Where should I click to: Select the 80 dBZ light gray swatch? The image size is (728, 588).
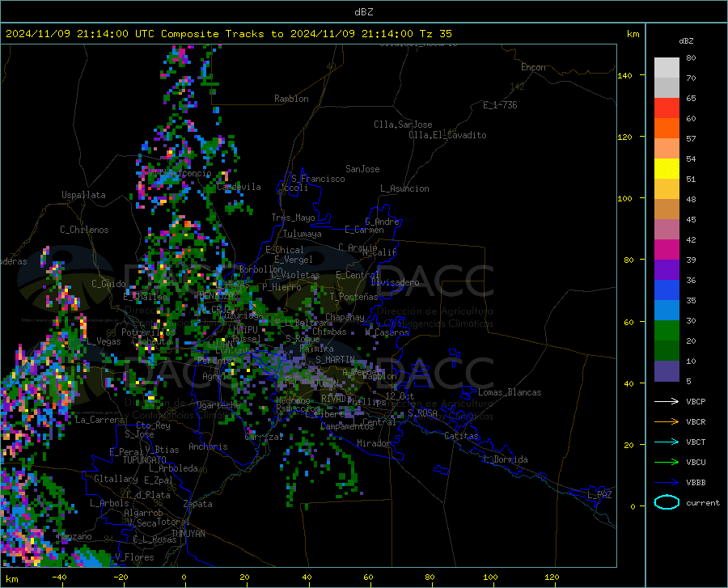pyautogui.click(x=667, y=68)
